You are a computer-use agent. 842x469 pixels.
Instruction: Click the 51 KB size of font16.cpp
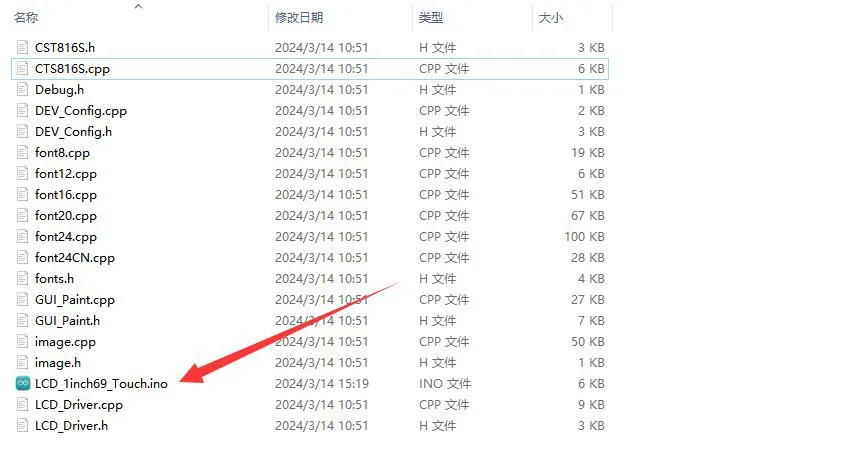tap(588, 194)
